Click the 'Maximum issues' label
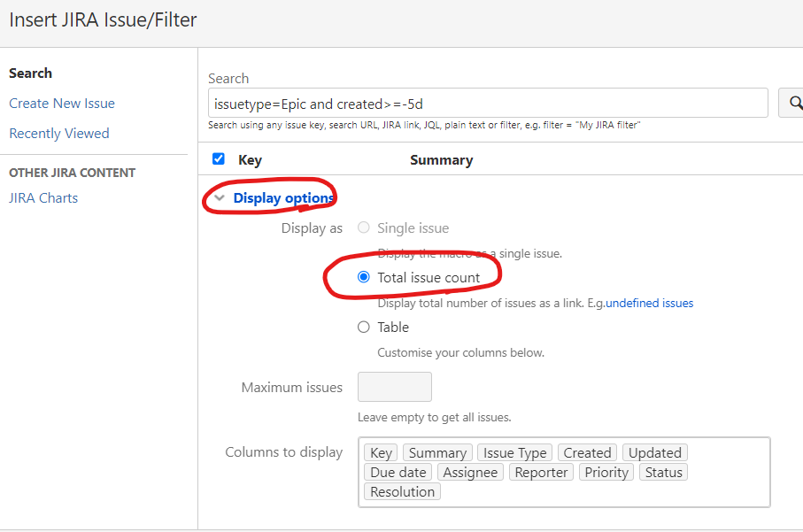The height and width of the screenshot is (532, 803). pos(292,388)
